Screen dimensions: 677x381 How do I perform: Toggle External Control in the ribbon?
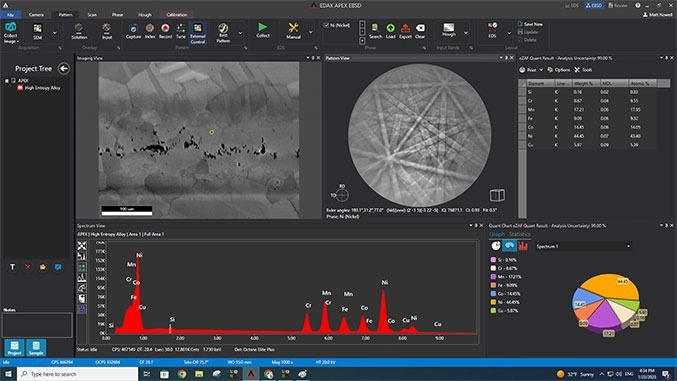[197, 33]
